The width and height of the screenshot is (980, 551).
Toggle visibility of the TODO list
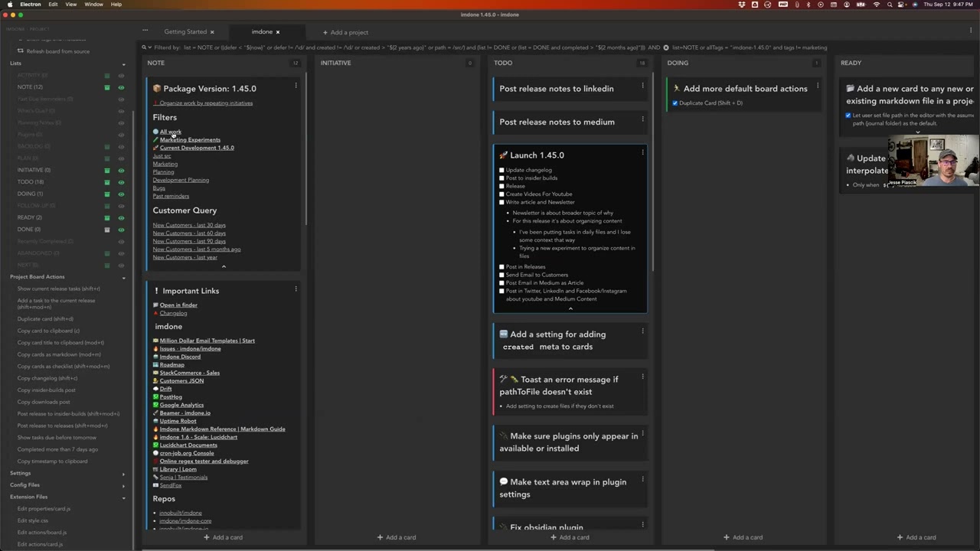[x=121, y=182]
